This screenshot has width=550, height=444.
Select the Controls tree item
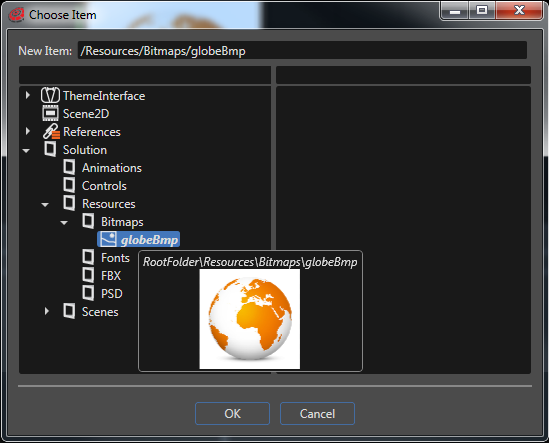tap(104, 186)
